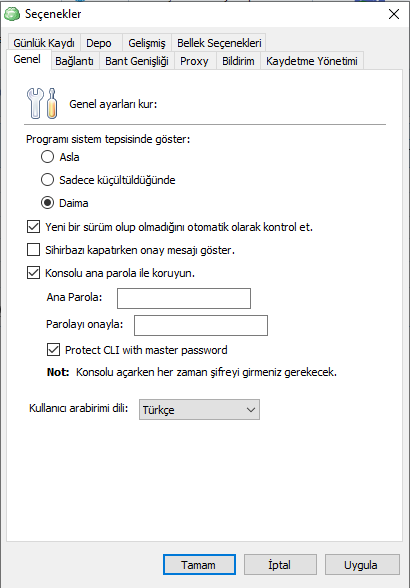This screenshot has width=410, height=588.
Task: Click the Parolayı onayla input field
Action: tap(201, 325)
